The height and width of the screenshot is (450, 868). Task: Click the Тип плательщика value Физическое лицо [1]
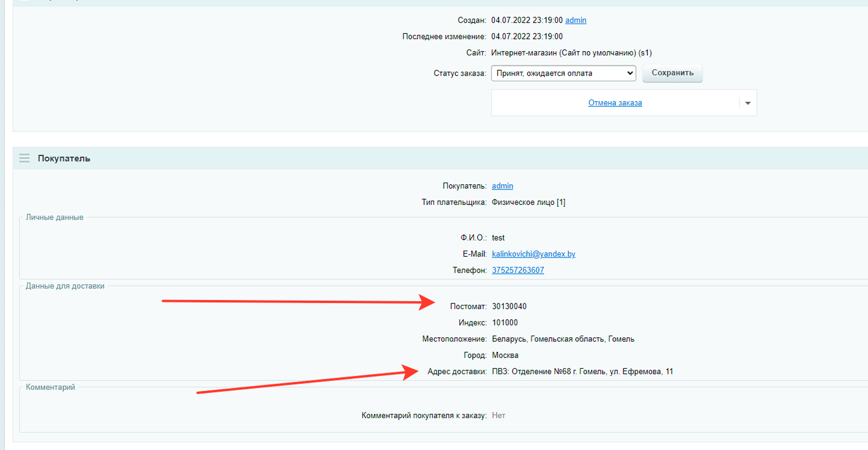coord(528,202)
